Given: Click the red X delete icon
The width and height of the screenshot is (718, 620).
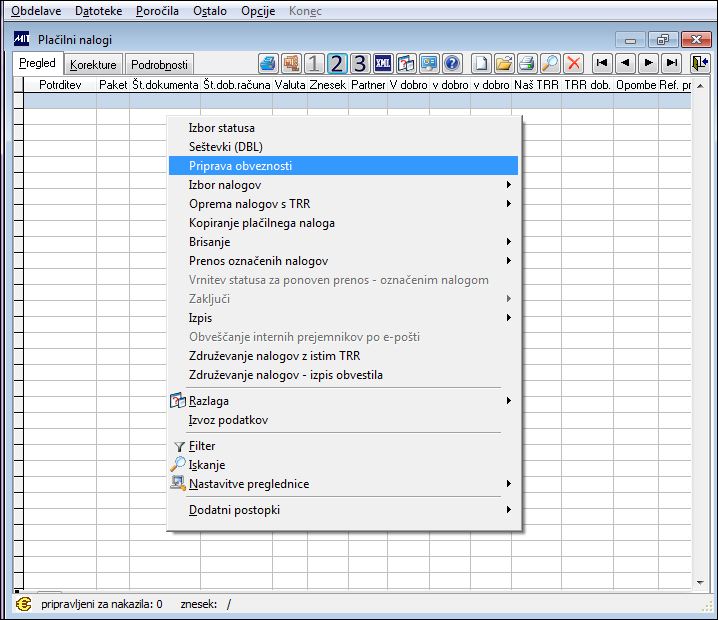Looking at the screenshot, I should pyautogui.click(x=574, y=63).
